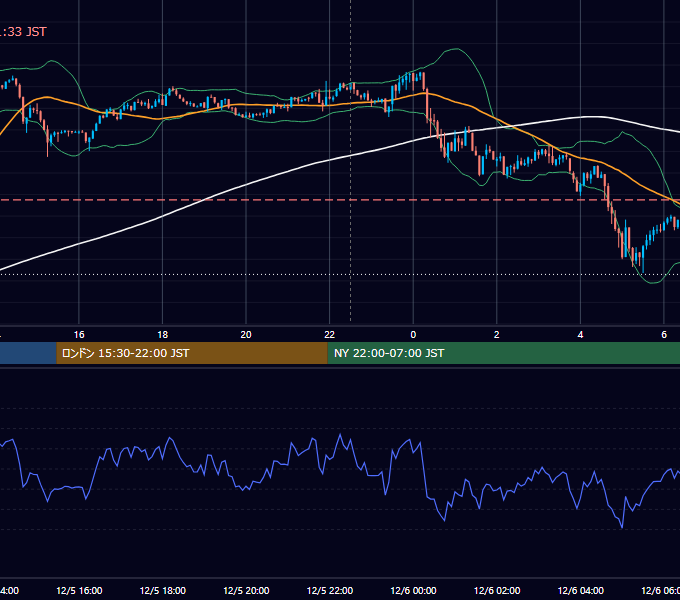Click hour label 2 on price chart axis

click(x=497, y=335)
